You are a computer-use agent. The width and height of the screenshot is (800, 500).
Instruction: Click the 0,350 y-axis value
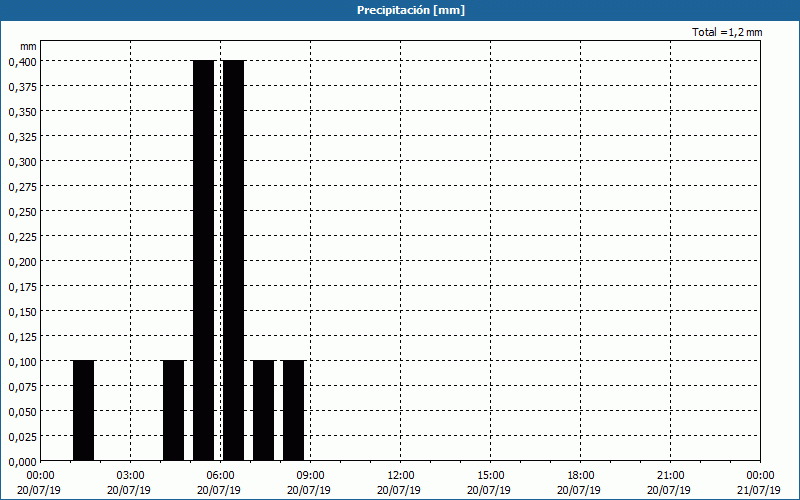(x=22, y=111)
